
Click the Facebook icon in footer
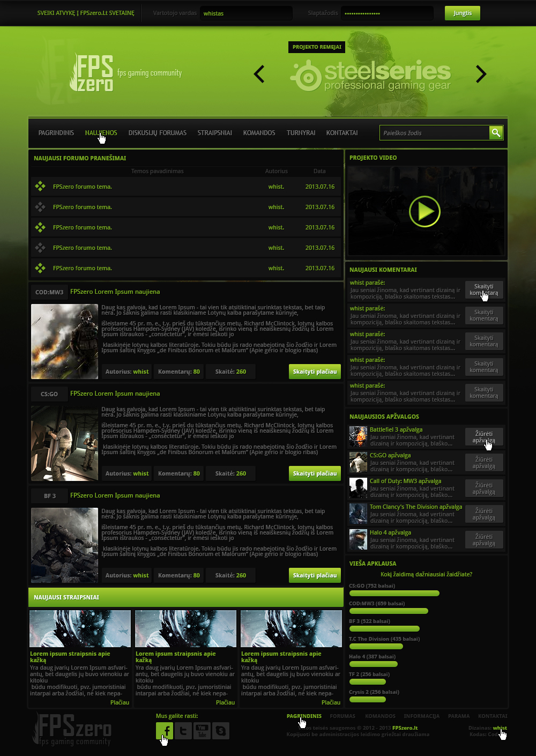pyautogui.click(x=165, y=730)
